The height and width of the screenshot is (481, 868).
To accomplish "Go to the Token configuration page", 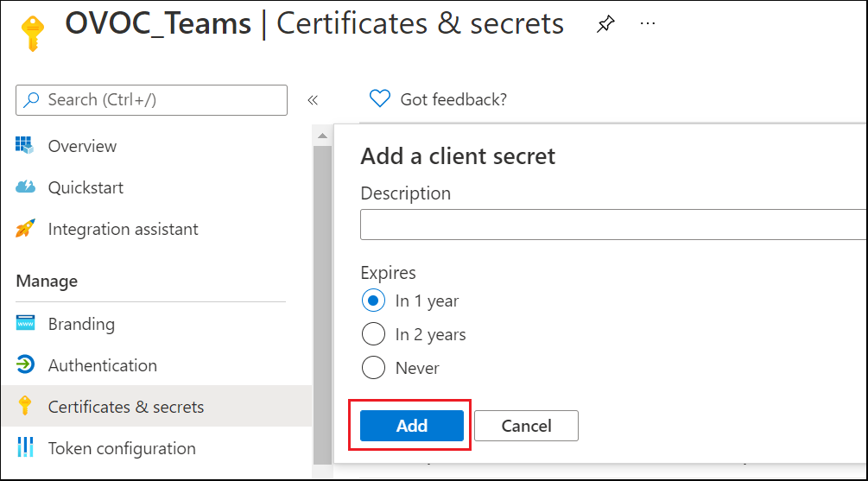I will coord(122,448).
